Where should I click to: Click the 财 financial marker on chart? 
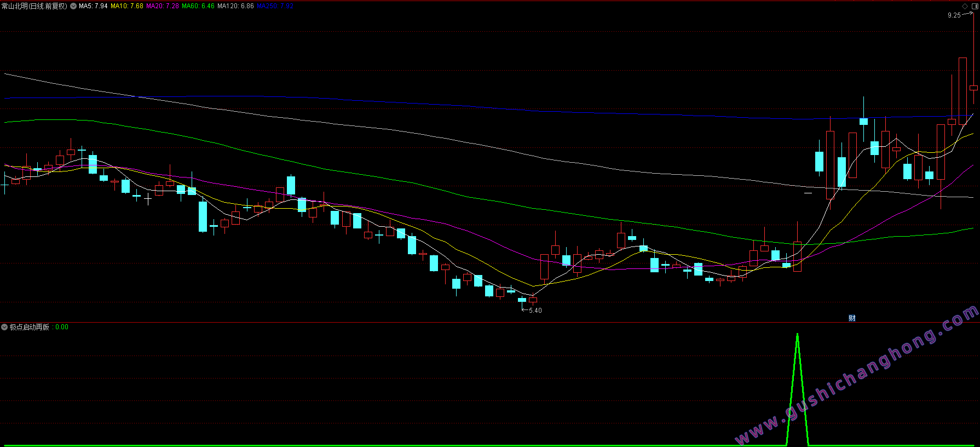pos(852,318)
